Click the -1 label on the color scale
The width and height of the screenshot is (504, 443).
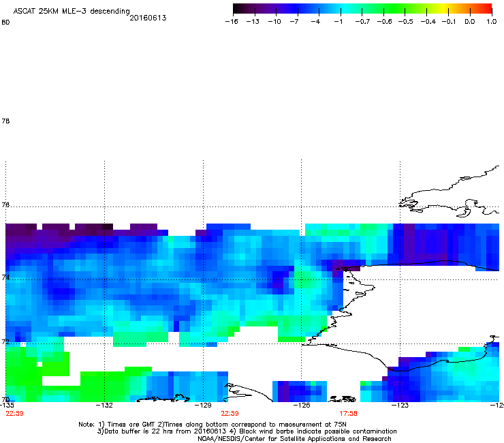pyautogui.click(x=338, y=22)
